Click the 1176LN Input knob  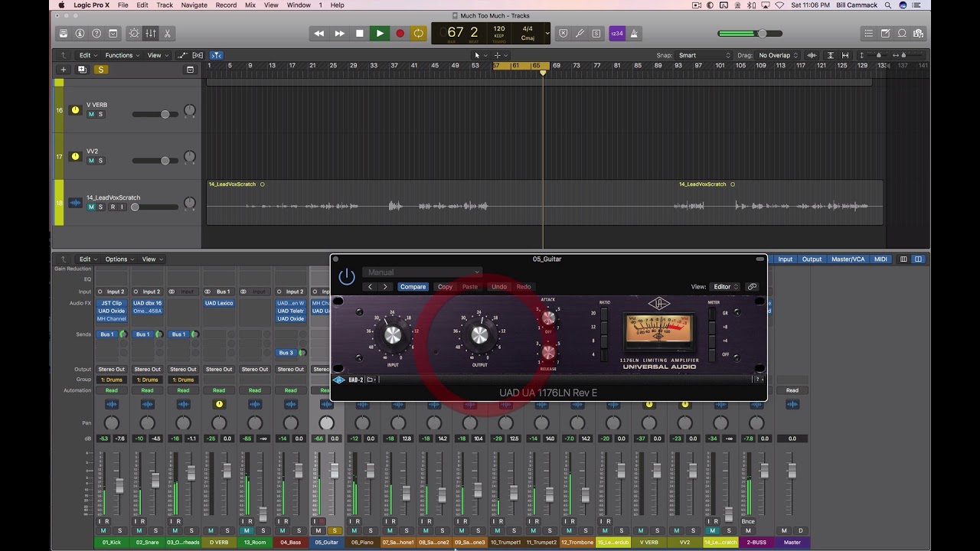tap(393, 334)
